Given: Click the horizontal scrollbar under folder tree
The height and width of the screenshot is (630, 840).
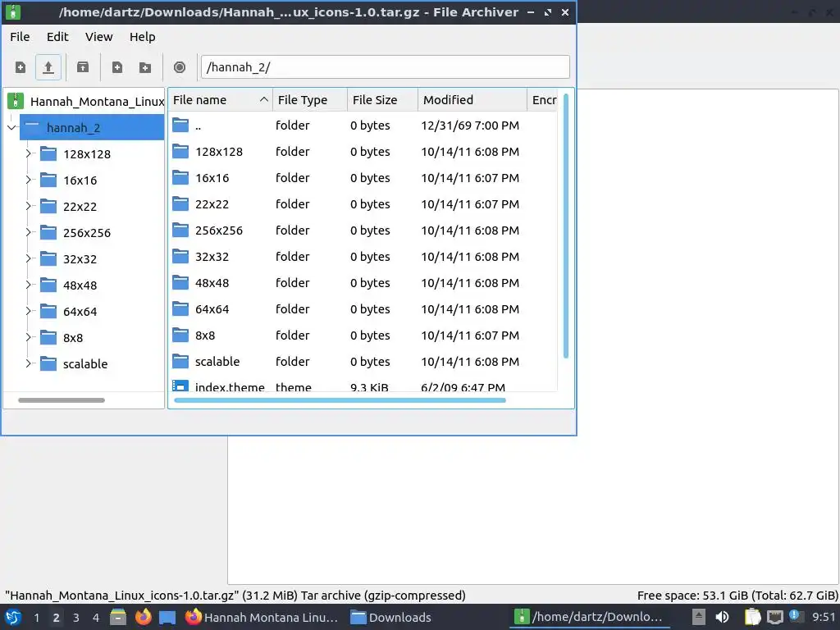Looking at the screenshot, I should click(x=61, y=399).
